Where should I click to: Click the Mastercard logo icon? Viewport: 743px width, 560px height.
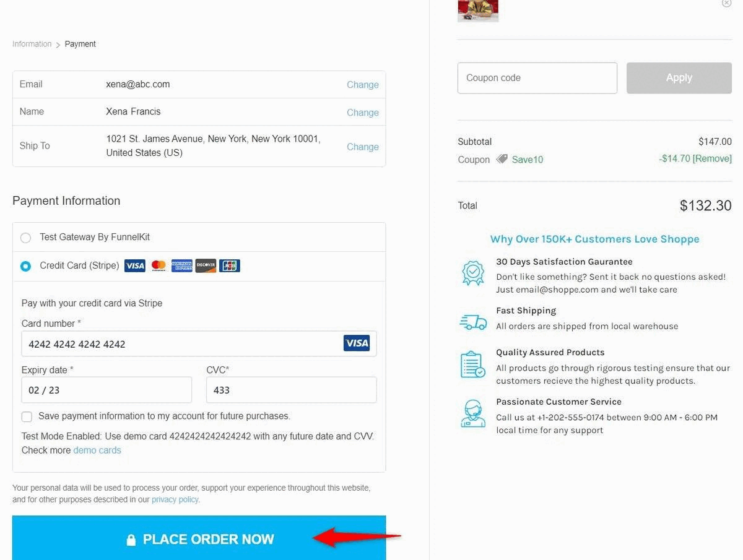(159, 266)
